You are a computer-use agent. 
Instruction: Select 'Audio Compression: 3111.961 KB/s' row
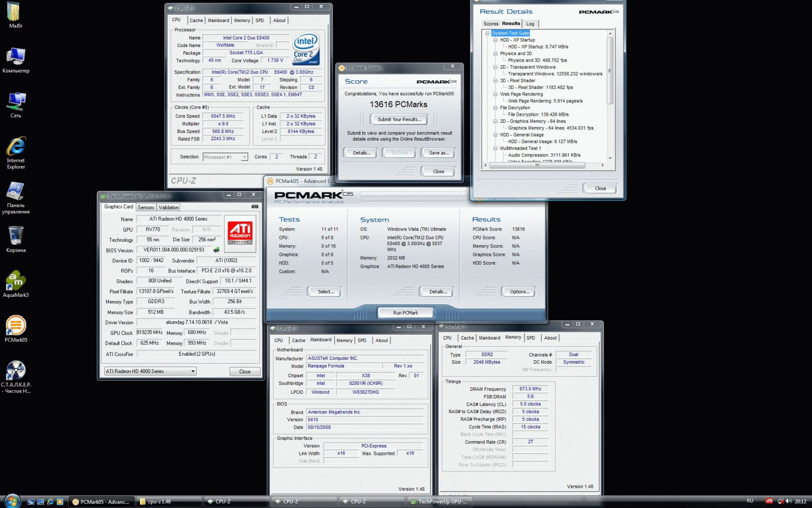544,155
